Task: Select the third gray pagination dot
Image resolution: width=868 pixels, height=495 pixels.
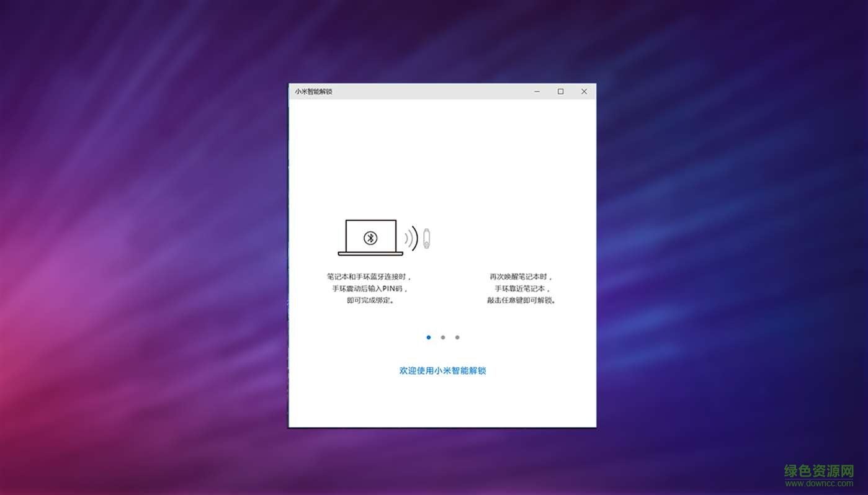Action: [x=457, y=337]
